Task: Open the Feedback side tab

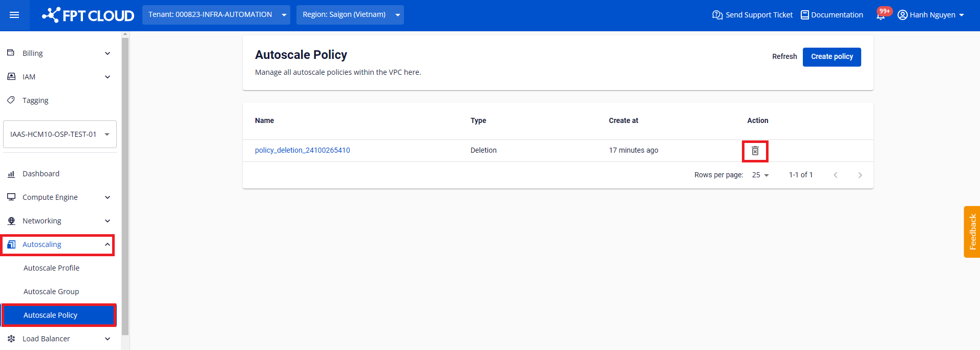Action: point(972,232)
